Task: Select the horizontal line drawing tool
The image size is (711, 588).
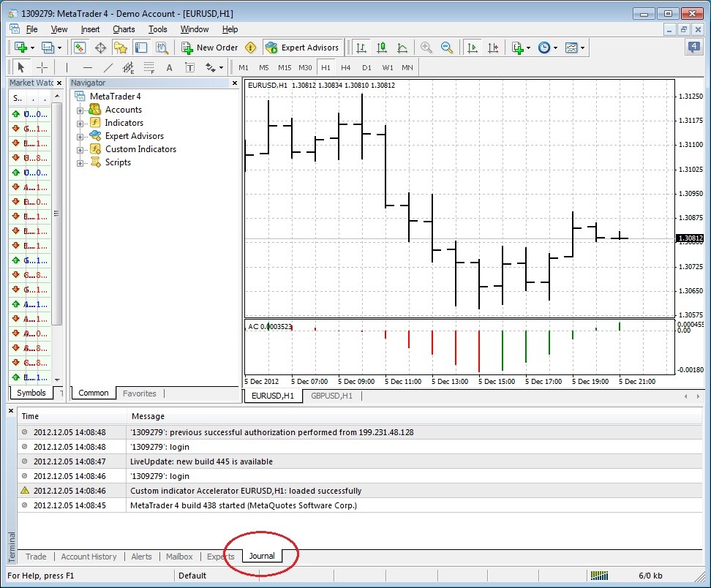Action: tap(88, 67)
